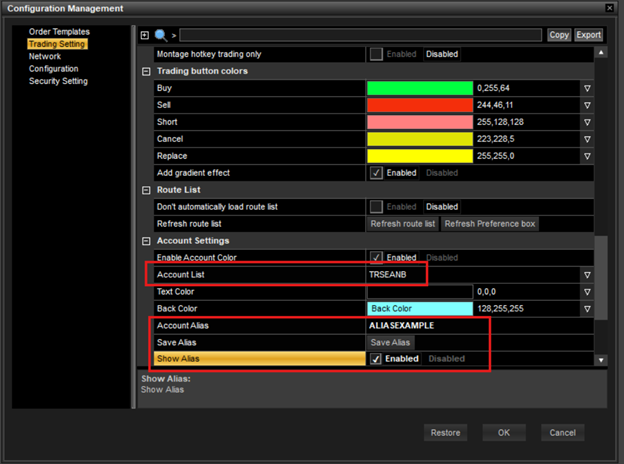Click the magnifier search icon

tap(160, 35)
